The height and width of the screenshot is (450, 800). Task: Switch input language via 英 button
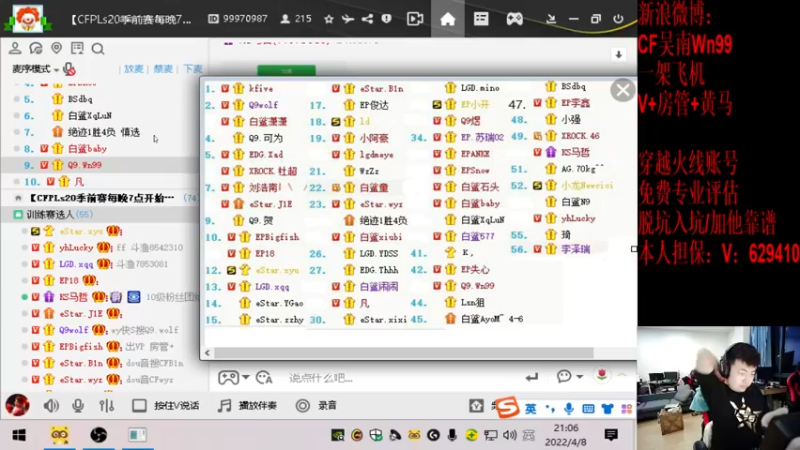pyautogui.click(x=531, y=409)
